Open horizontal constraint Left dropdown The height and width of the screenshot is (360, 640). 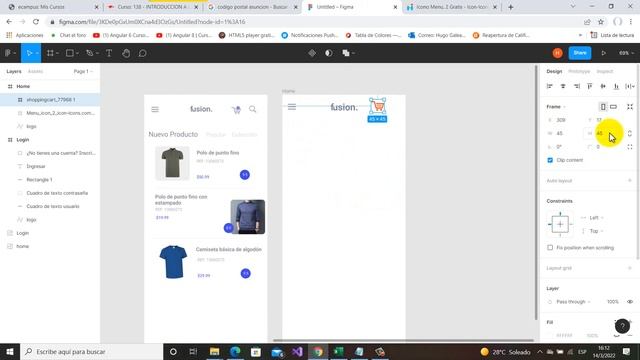coord(596,218)
